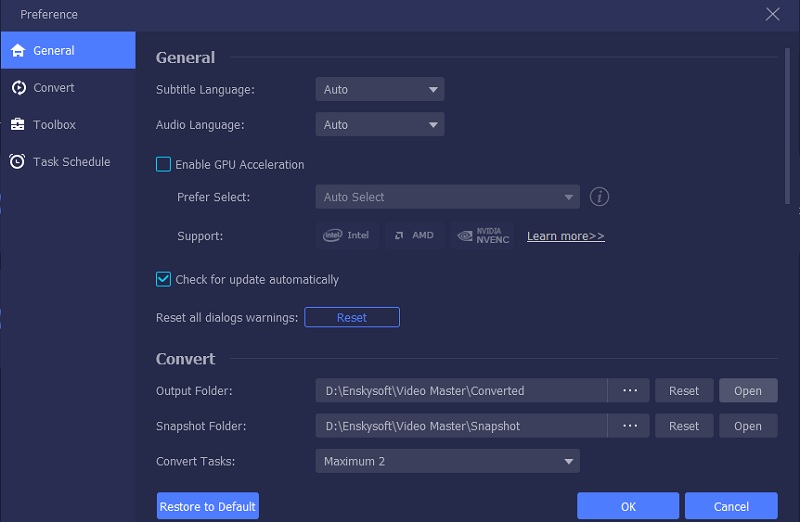Click Reset for all dialogs warnings
This screenshot has height=522, width=800.
[352, 318]
